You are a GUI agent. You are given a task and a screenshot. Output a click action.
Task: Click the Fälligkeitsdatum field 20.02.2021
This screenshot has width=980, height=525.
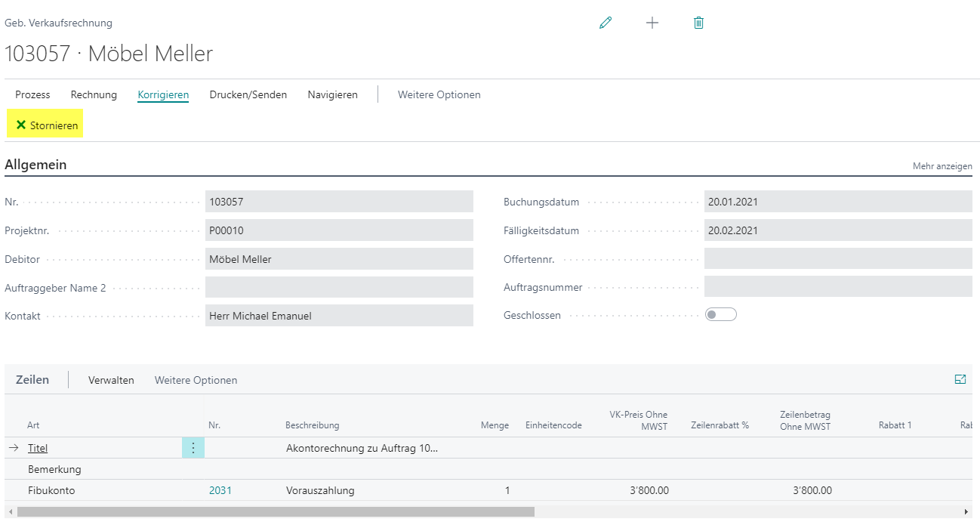(x=838, y=230)
